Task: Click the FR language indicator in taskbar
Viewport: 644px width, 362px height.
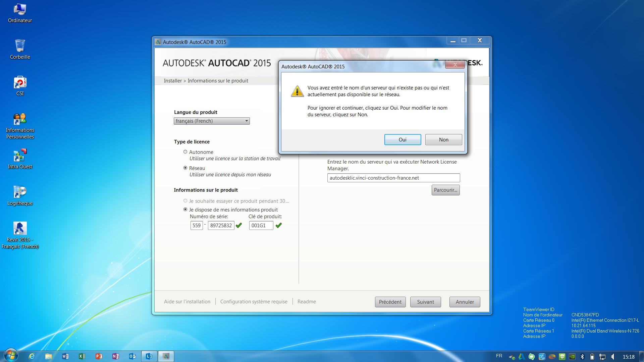Action: [x=499, y=356]
